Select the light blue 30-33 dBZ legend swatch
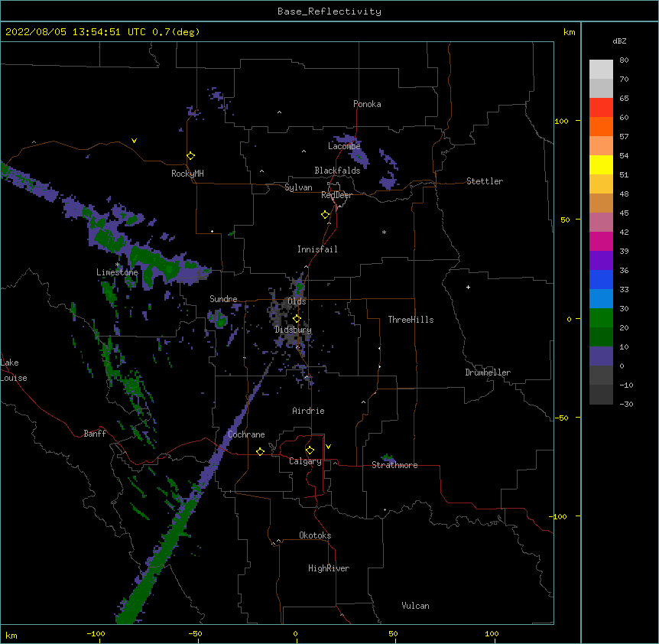 point(601,299)
